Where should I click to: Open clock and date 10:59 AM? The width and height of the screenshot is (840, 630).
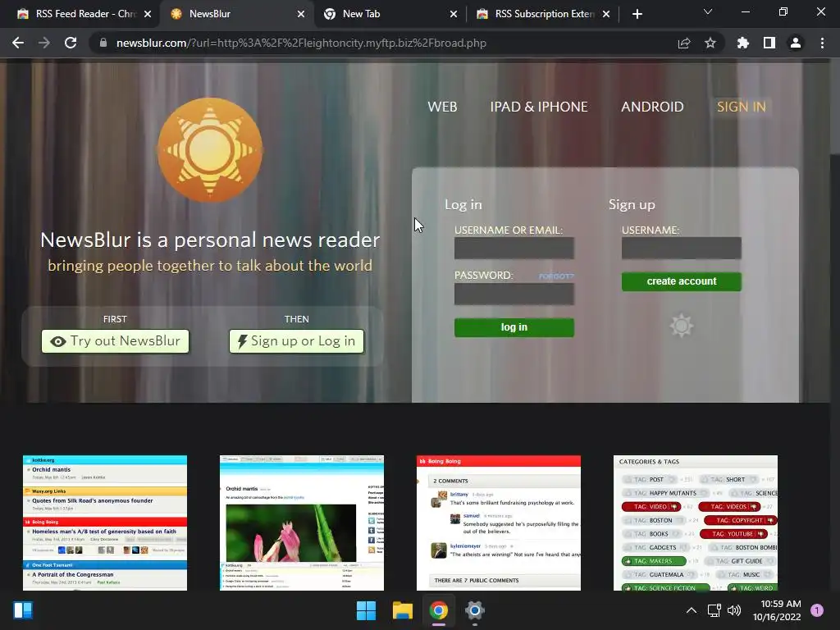tap(777, 610)
